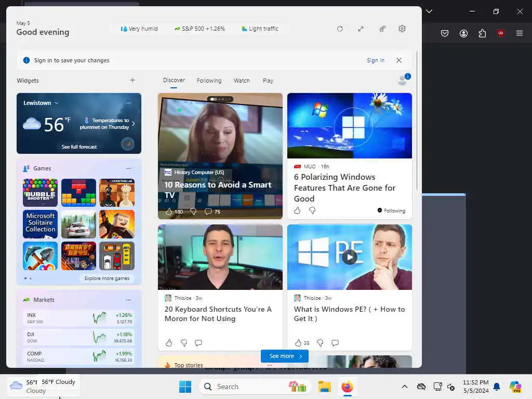The image size is (532, 399).
Task: Open Markets widget more options
Action: coord(128,300)
